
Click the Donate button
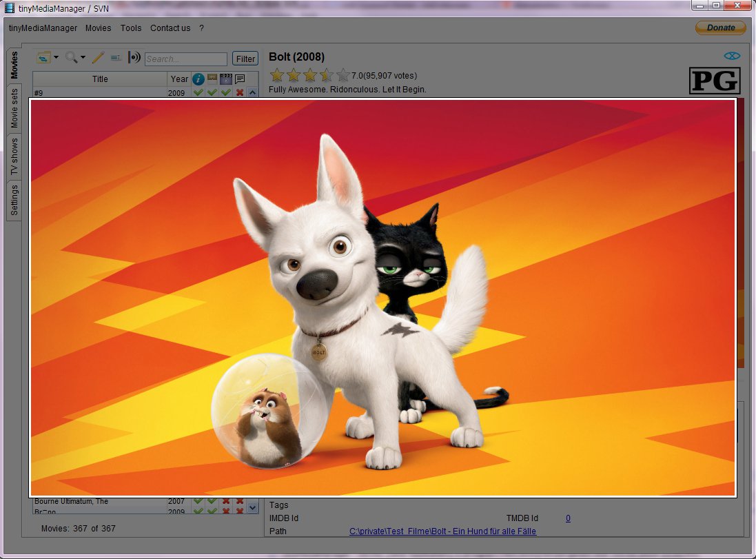tap(721, 28)
